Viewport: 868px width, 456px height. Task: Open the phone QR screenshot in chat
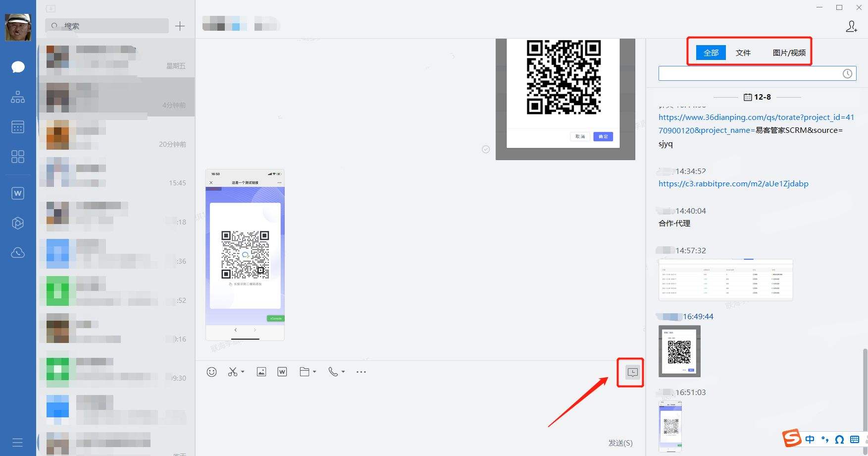(245, 255)
